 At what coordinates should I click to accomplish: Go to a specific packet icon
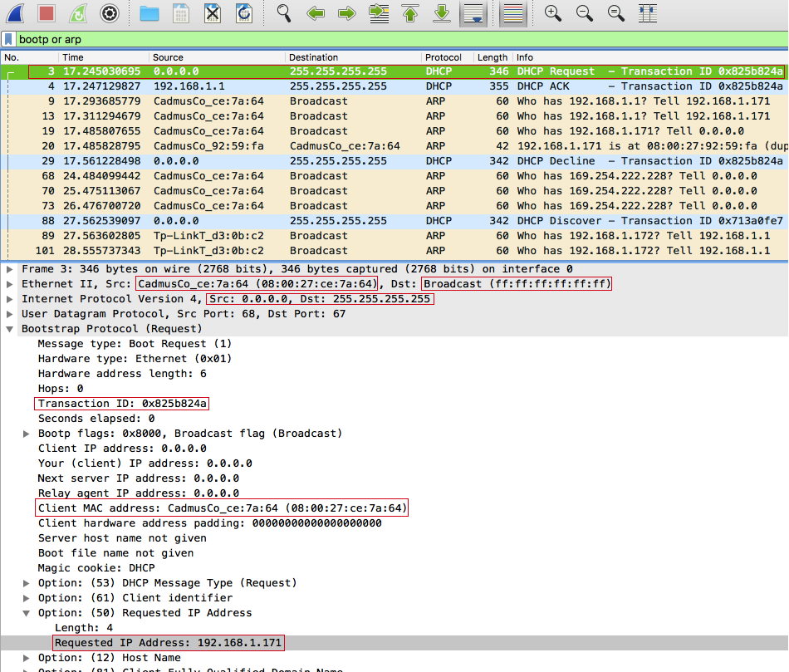pos(379,13)
